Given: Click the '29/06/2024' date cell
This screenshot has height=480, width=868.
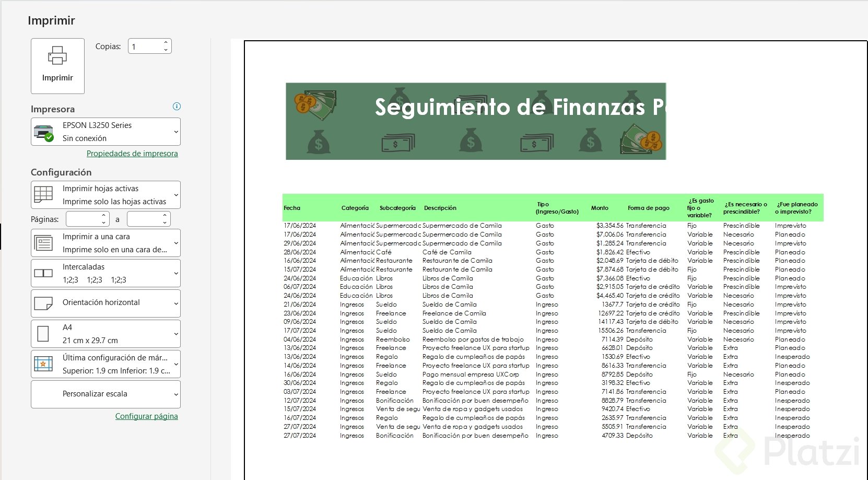Looking at the screenshot, I should pyautogui.click(x=300, y=243).
